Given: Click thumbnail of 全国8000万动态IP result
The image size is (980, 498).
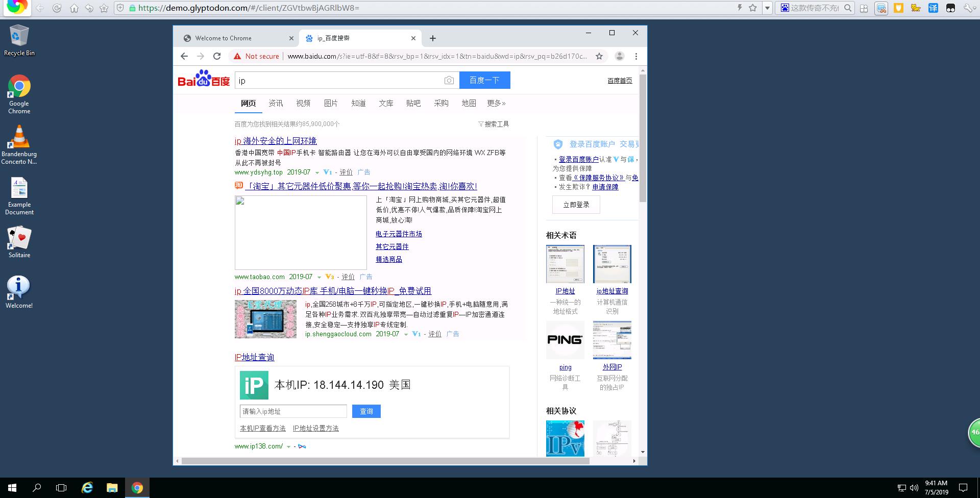Looking at the screenshot, I should 265,319.
